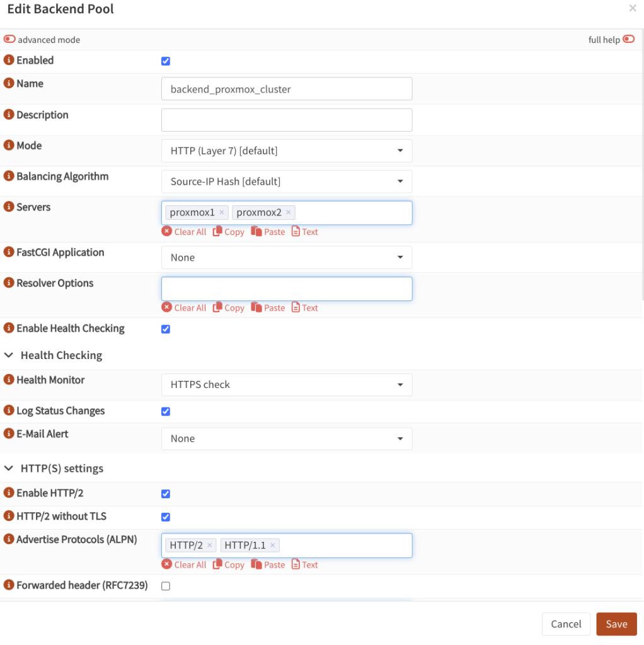The image size is (644, 645).
Task: Click the Save button
Action: 616,624
